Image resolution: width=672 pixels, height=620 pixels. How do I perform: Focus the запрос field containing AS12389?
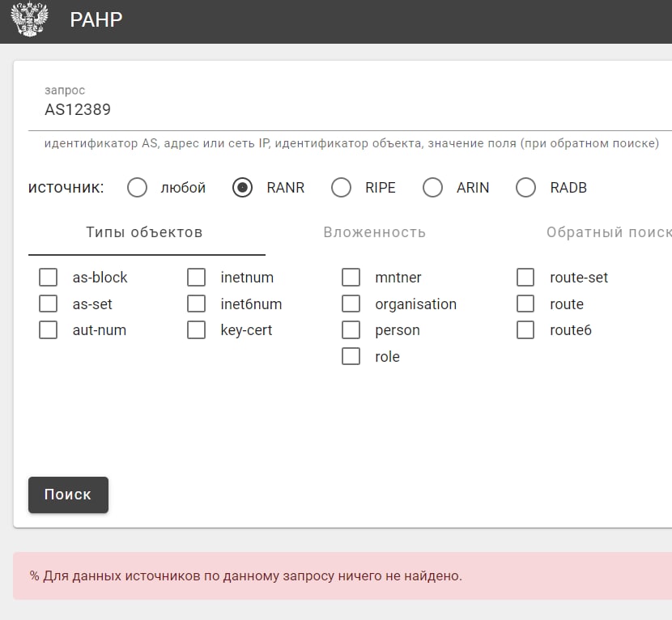pyautogui.click(x=350, y=110)
